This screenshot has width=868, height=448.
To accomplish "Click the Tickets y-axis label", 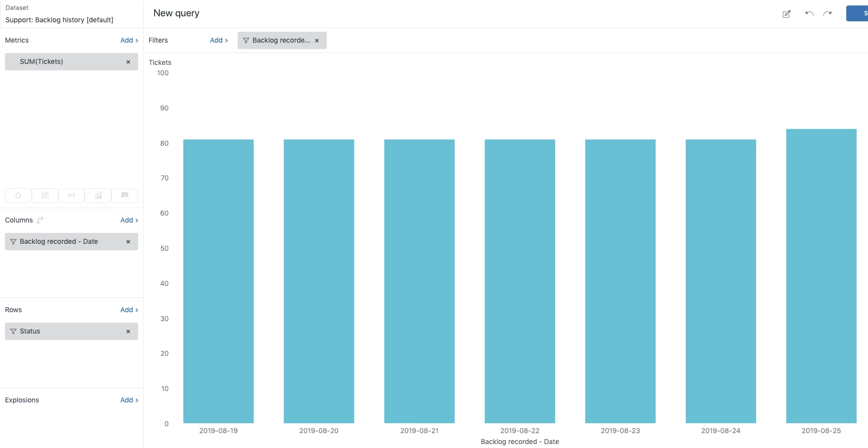I will 160,62.
